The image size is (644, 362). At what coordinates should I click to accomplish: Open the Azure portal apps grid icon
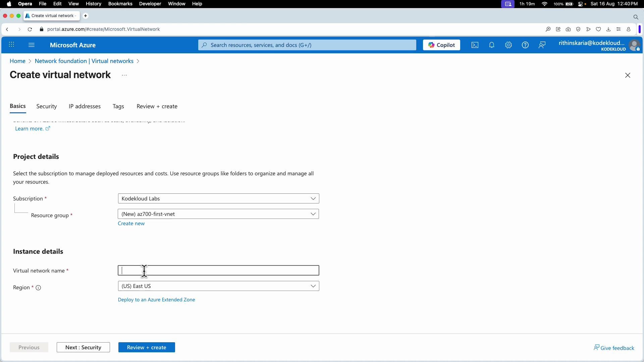pyautogui.click(x=11, y=45)
